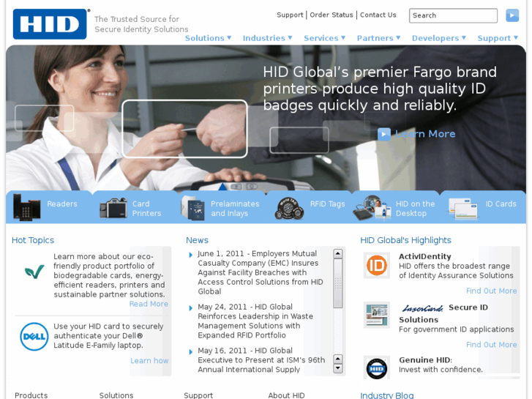The height and width of the screenshot is (399, 532).
Task: Click the Products footer heading
Action: pyautogui.click(x=31, y=395)
